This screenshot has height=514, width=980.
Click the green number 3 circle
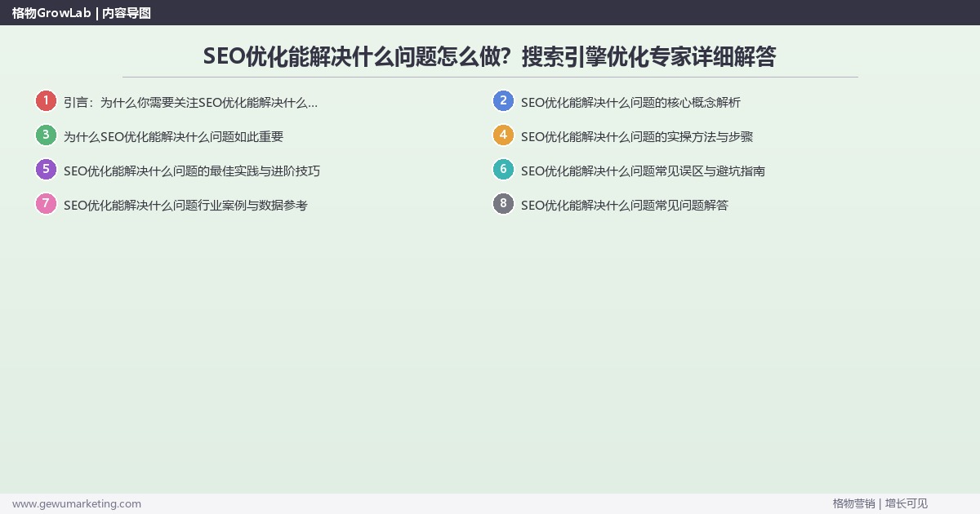click(x=46, y=135)
